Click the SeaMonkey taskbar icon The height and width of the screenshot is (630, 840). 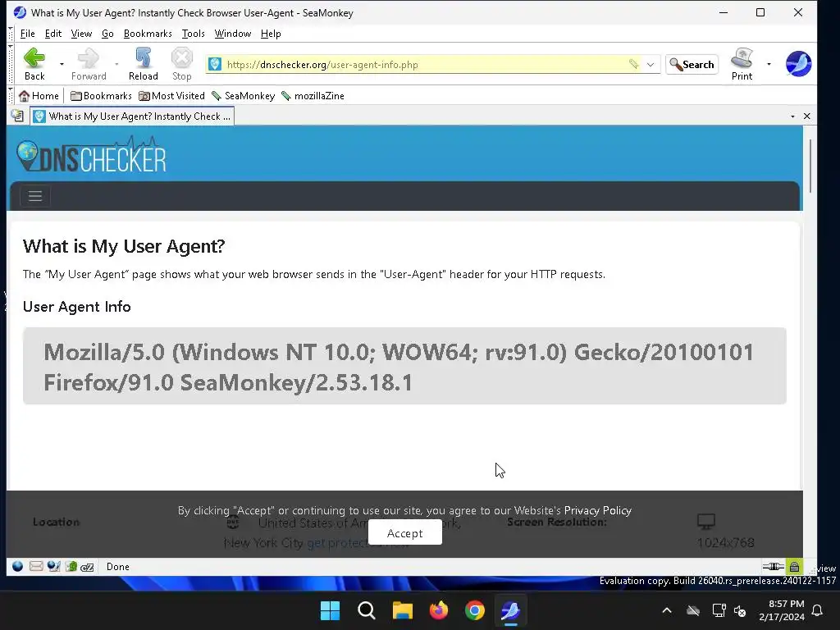tap(510, 610)
